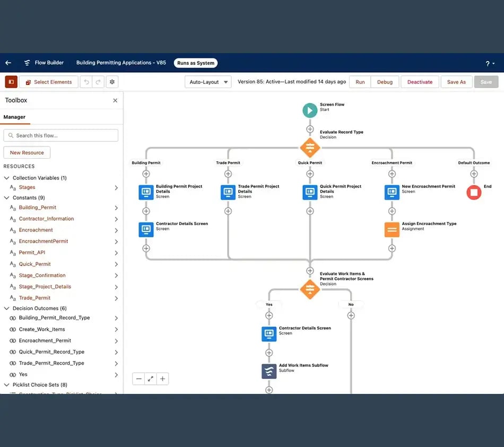Add element below Screen Flow Start

click(310, 130)
